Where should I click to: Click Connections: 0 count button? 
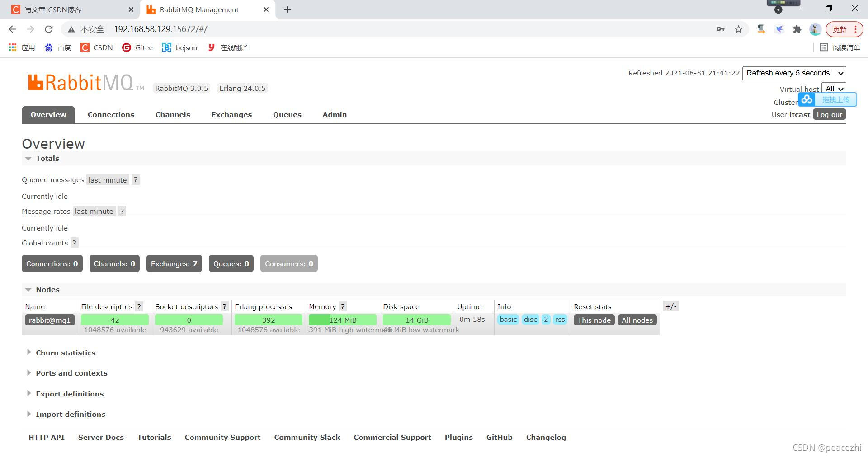(x=52, y=264)
